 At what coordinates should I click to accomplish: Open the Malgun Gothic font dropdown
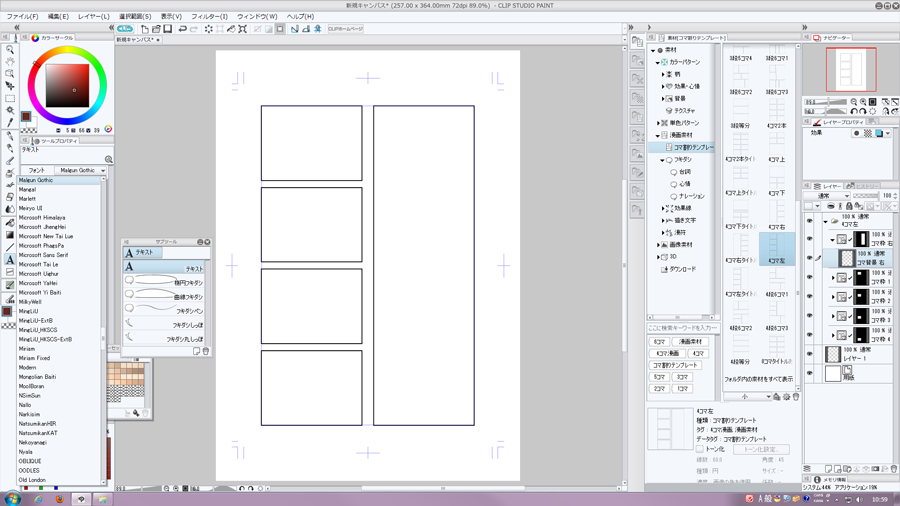82,170
